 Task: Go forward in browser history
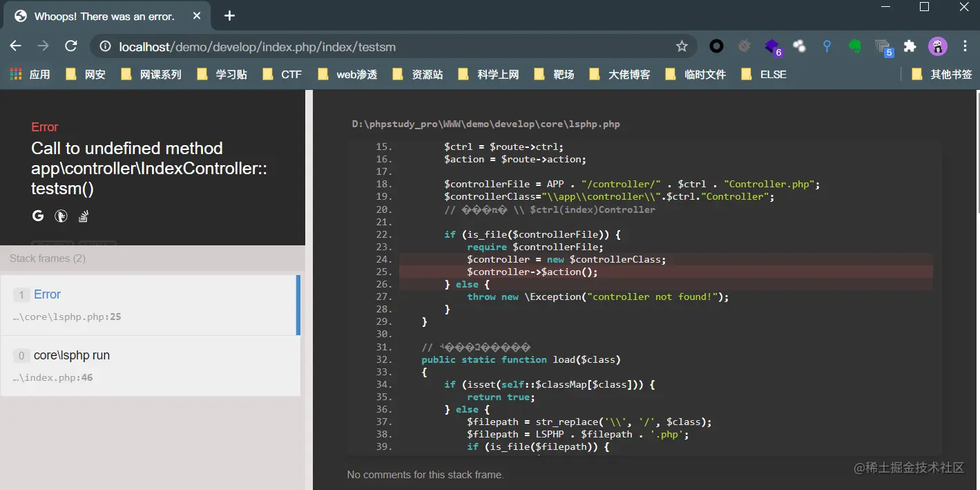[x=43, y=46]
